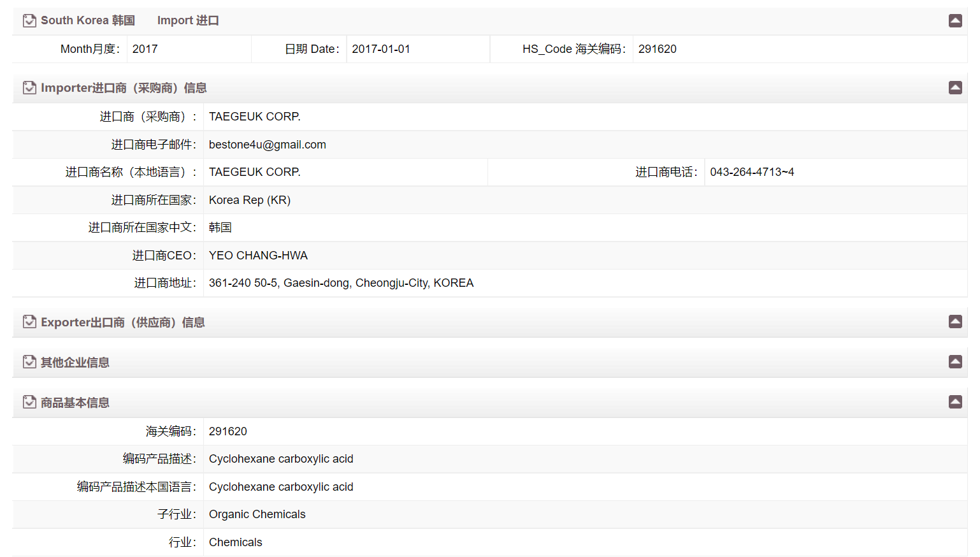
Task: Click the sub-industry value Organic Chemicals
Action: (257, 514)
